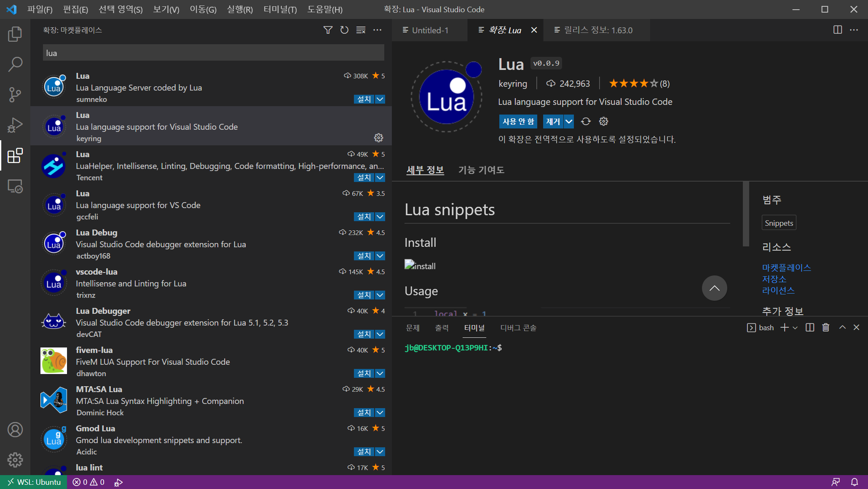The image size is (868, 489).
Task: Expand install dropdown for Lua Debug
Action: click(380, 256)
